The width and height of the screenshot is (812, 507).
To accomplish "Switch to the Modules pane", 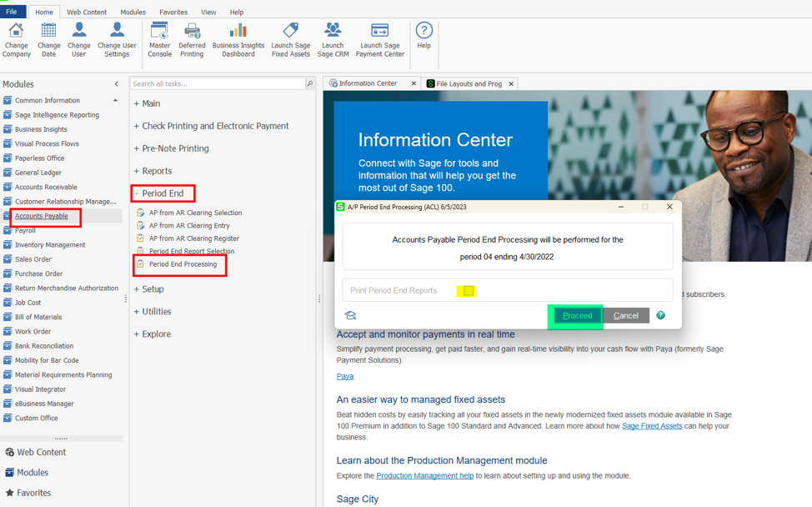I will (27, 472).
